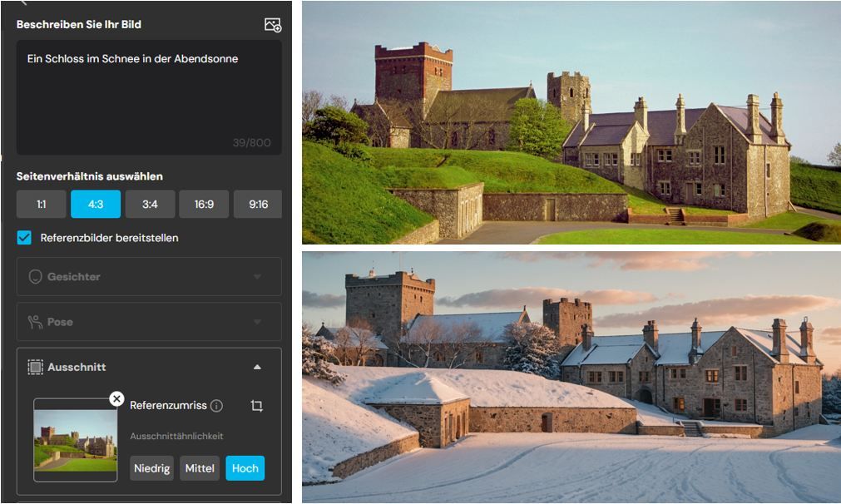The height and width of the screenshot is (504, 841).
Task: Open the Referenzumriss info icon
Action: (216, 406)
